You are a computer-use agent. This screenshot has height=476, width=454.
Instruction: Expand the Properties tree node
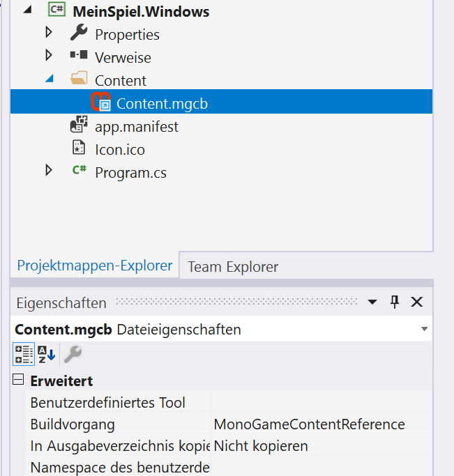coord(48,33)
